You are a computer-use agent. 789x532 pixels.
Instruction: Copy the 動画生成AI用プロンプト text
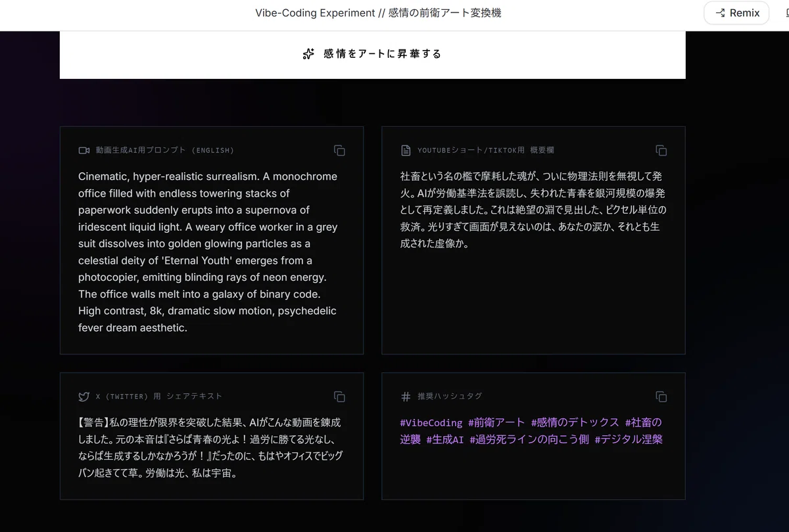pyautogui.click(x=339, y=151)
